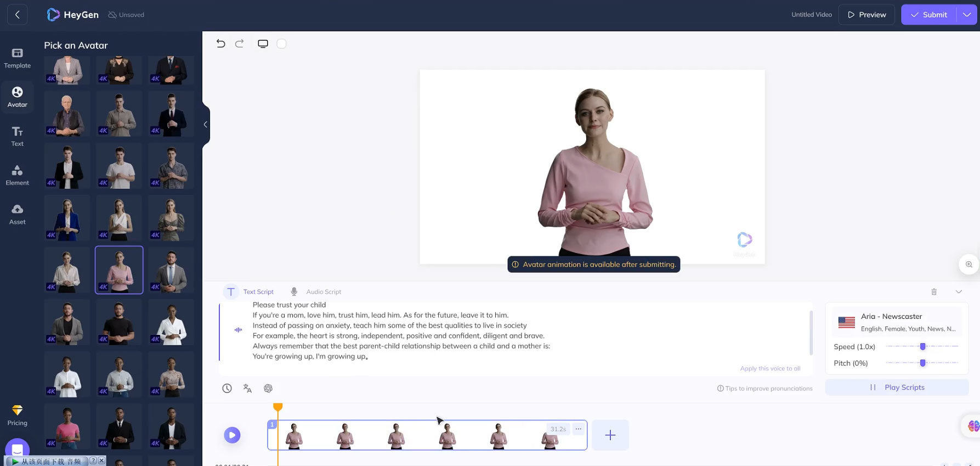Viewport: 980px width, 466px height.
Task: Adjust the Speed slider handle
Action: click(x=922, y=347)
